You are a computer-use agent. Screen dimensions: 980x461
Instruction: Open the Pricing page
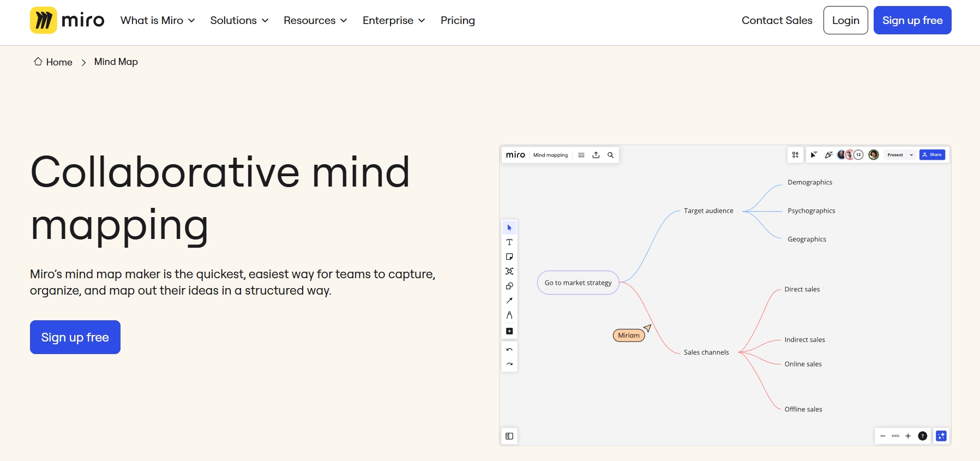pos(458,20)
